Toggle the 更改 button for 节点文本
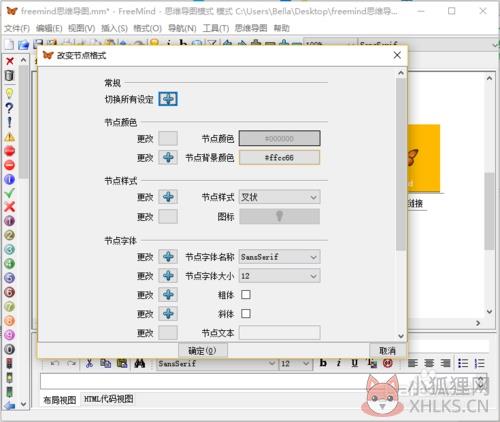 tap(168, 333)
